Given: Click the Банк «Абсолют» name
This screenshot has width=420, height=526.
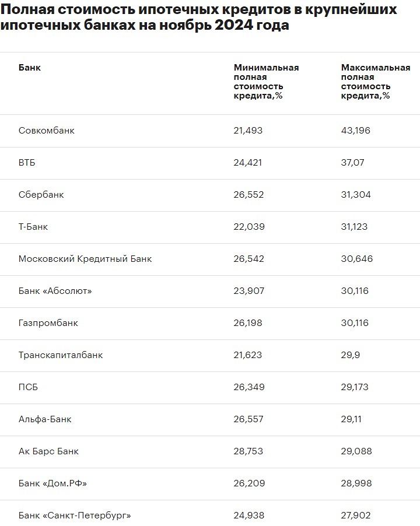Looking at the screenshot, I should point(55,291).
